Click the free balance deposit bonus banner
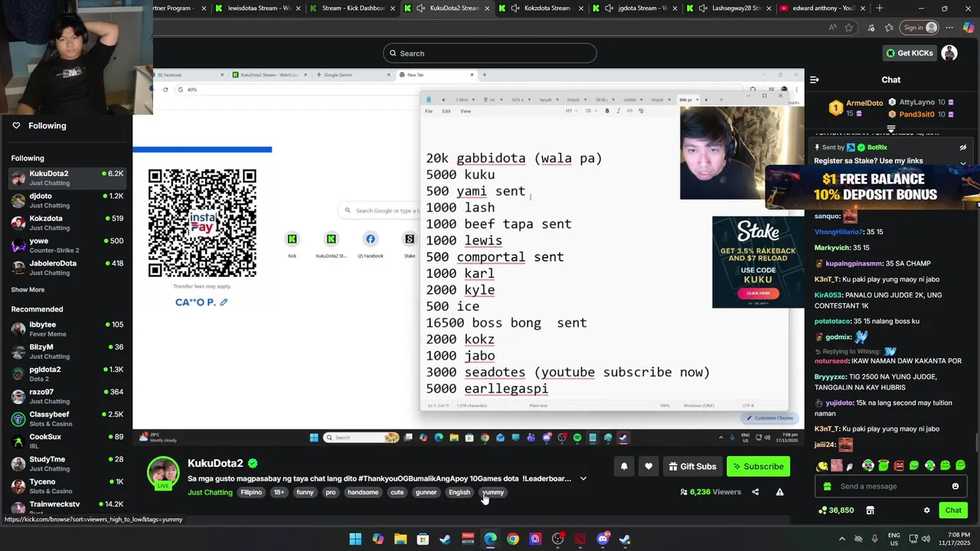Viewport: 980px width, 551px height. pos(873,187)
